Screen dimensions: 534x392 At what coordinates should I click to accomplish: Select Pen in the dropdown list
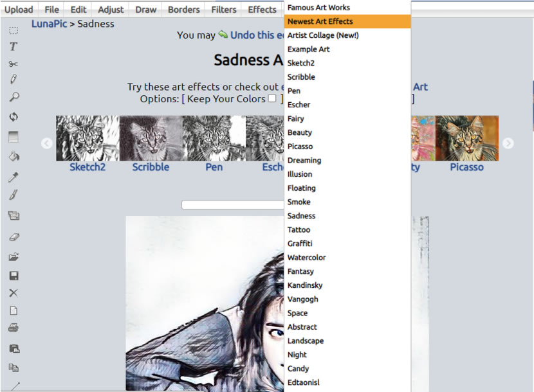[347, 91]
